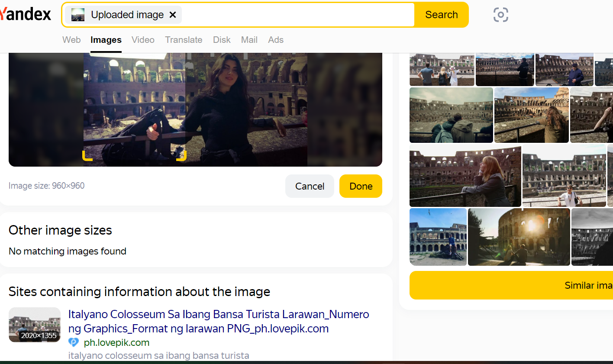The image size is (613, 364).
Task: Open the Video tab
Action: click(143, 40)
